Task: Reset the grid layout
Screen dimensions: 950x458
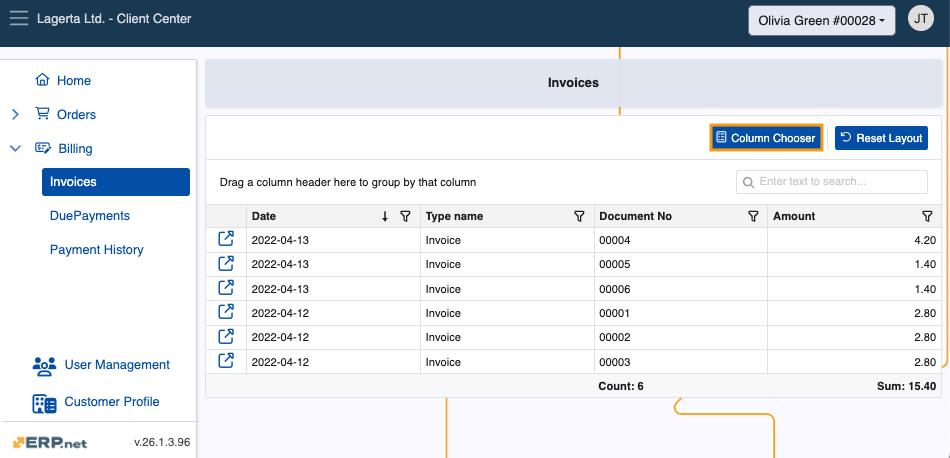Action: 881,138
